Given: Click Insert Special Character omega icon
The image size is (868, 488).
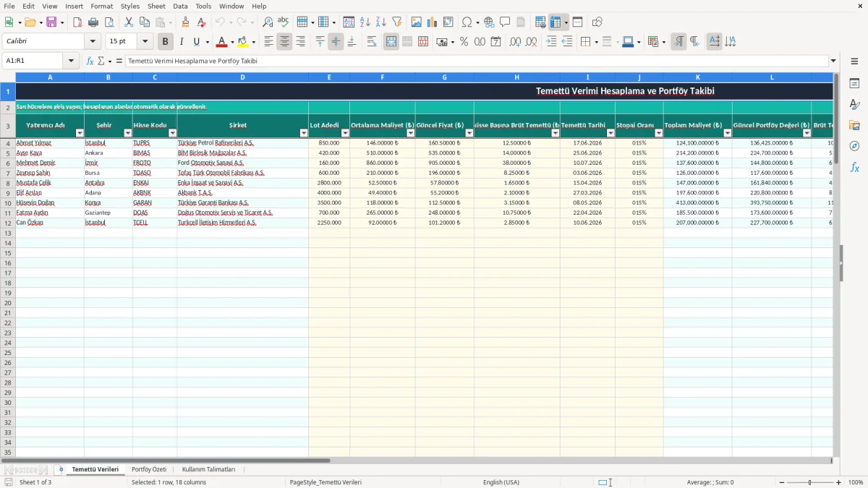Looking at the screenshot, I should [467, 22].
